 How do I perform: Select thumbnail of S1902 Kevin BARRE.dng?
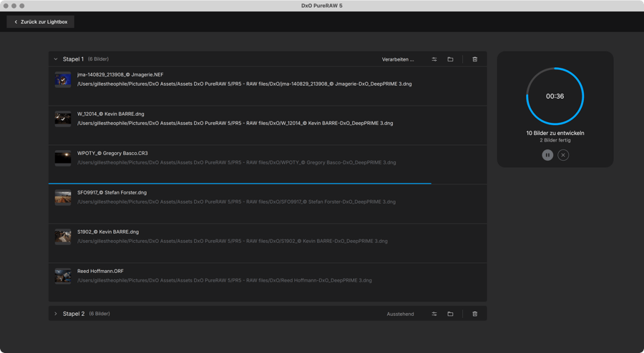tap(63, 237)
